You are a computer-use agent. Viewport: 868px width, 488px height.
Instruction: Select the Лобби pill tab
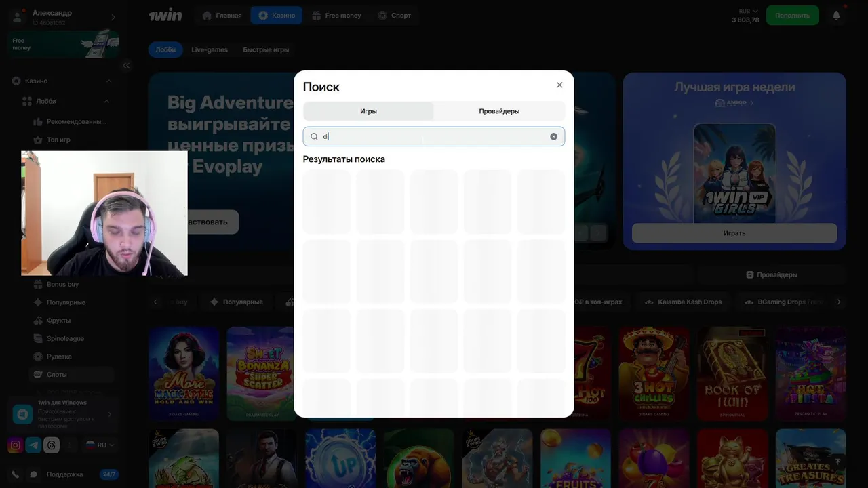click(165, 49)
